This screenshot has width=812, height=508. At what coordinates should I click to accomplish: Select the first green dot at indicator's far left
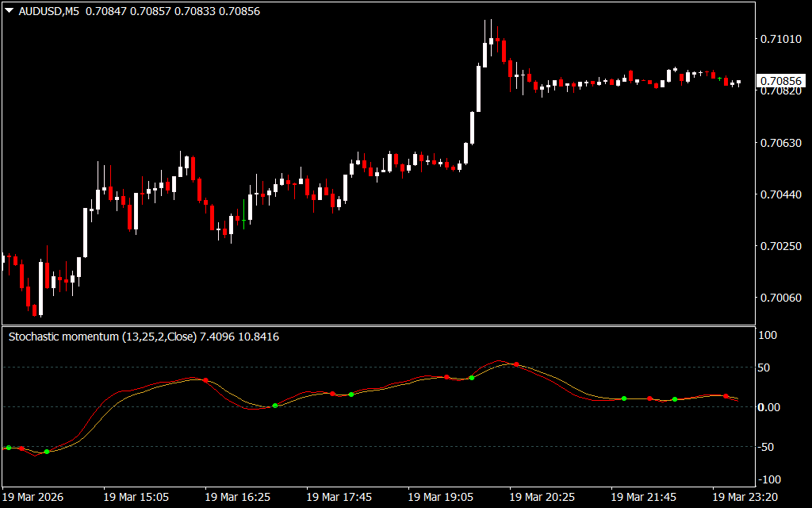(x=9, y=448)
